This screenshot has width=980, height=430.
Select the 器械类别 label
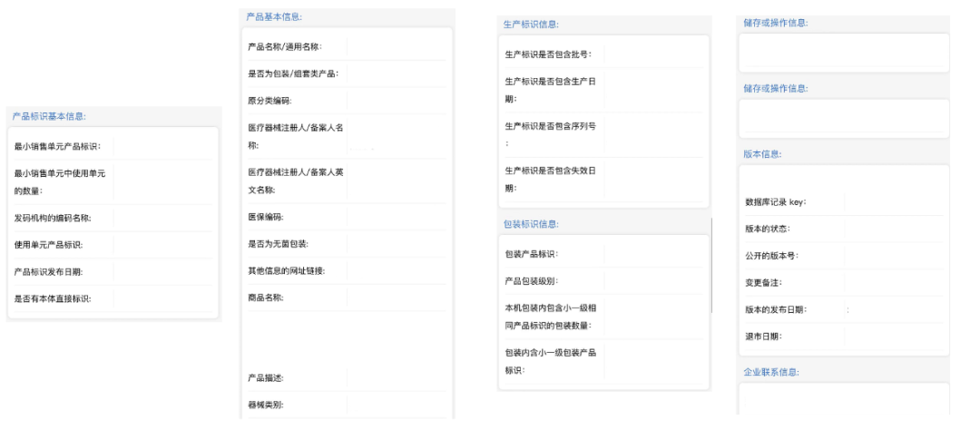266,405
